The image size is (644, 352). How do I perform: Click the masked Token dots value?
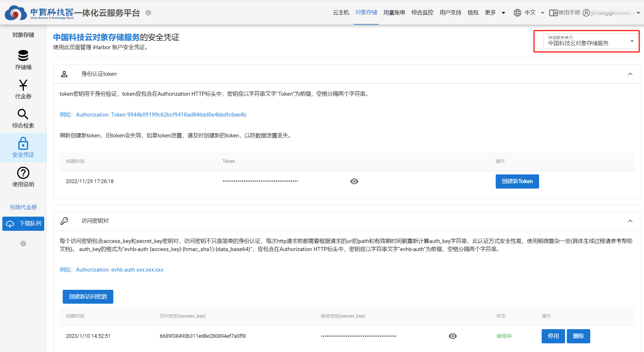pyautogui.click(x=260, y=181)
